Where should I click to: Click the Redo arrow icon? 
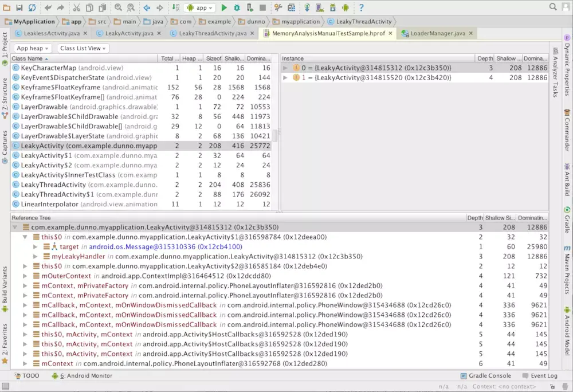61,7
